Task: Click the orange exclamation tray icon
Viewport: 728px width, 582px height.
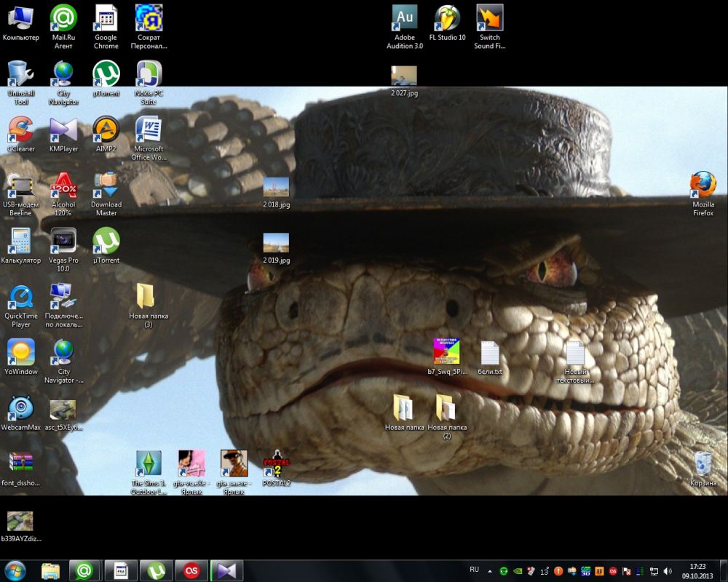Action: click(558, 571)
